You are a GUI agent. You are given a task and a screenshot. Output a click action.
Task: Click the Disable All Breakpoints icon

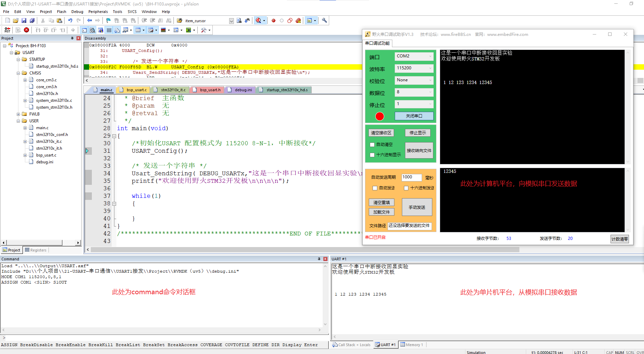pyautogui.click(x=290, y=21)
